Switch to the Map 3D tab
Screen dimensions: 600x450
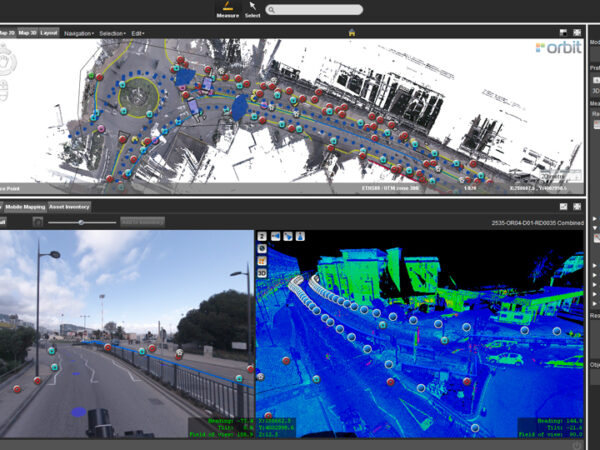tap(28, 33)
